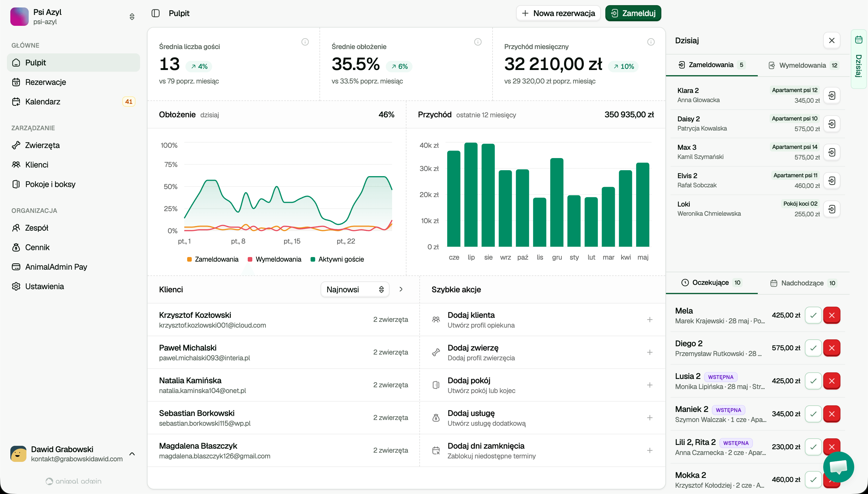
Task: Open info tooltip for Przychód miesięczny
Action: pos(650,42)
